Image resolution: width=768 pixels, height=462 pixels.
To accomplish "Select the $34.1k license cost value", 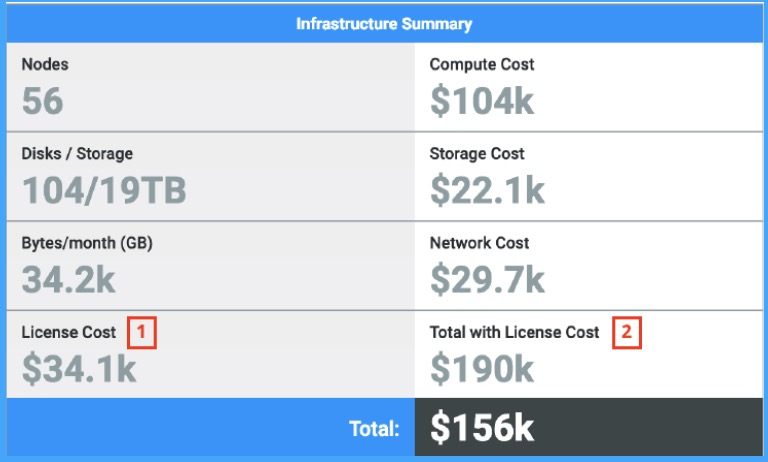I will click(x=79, y=369).
